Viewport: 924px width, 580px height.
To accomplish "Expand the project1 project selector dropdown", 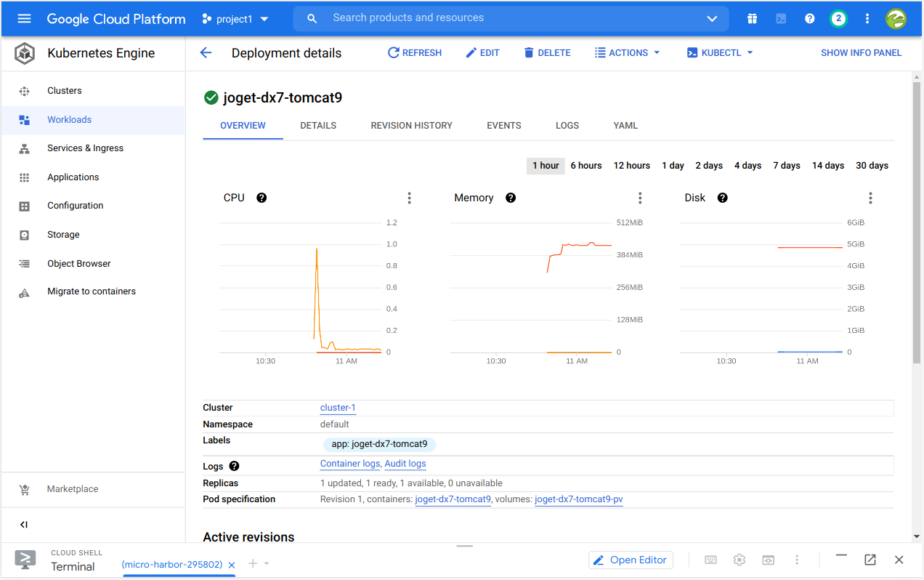I will point(235,19).
